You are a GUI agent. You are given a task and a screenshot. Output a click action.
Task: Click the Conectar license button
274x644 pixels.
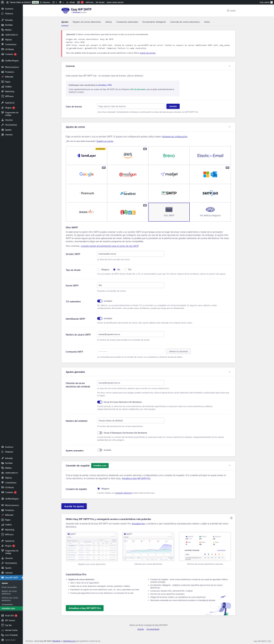pyautogui.click(x=173, y=106)
